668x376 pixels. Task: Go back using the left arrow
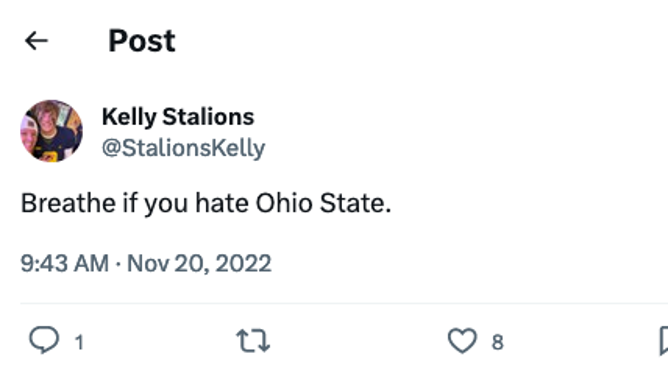(36, 41)
